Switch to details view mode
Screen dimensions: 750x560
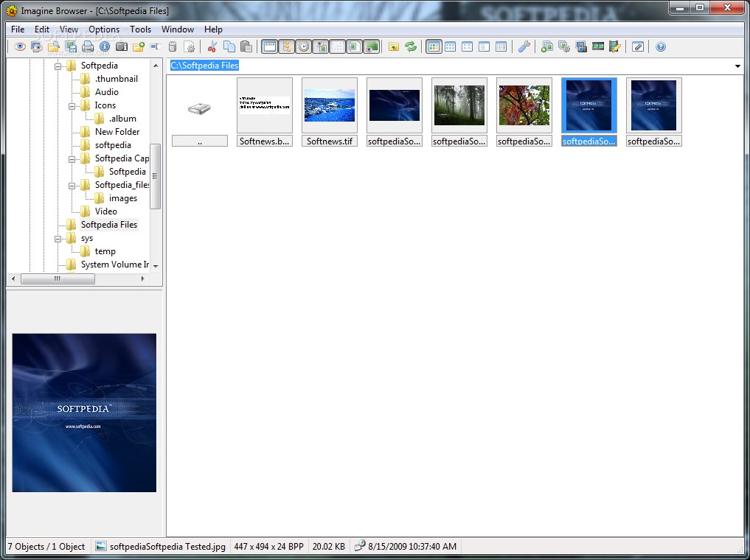[501, 47]
